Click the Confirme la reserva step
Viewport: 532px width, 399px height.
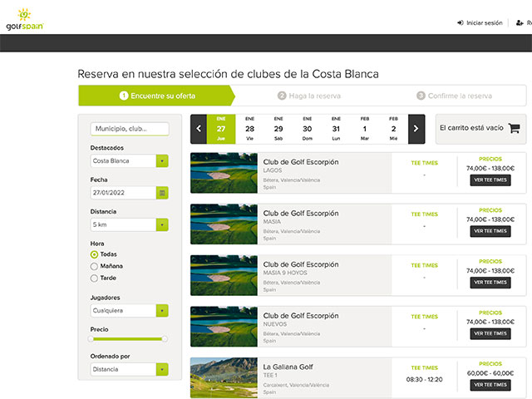pos(454,96)
